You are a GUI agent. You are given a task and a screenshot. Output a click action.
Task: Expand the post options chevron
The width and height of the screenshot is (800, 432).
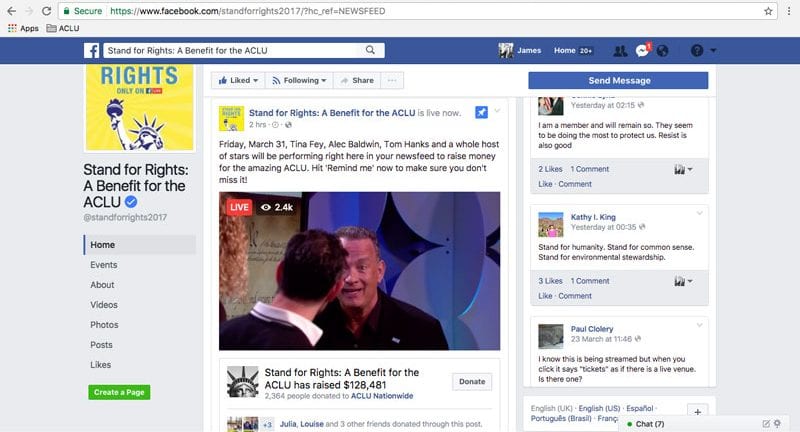[497, 110]
